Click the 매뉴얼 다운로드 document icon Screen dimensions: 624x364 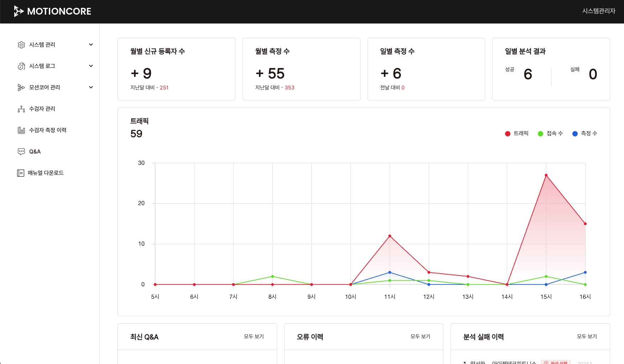21,173
